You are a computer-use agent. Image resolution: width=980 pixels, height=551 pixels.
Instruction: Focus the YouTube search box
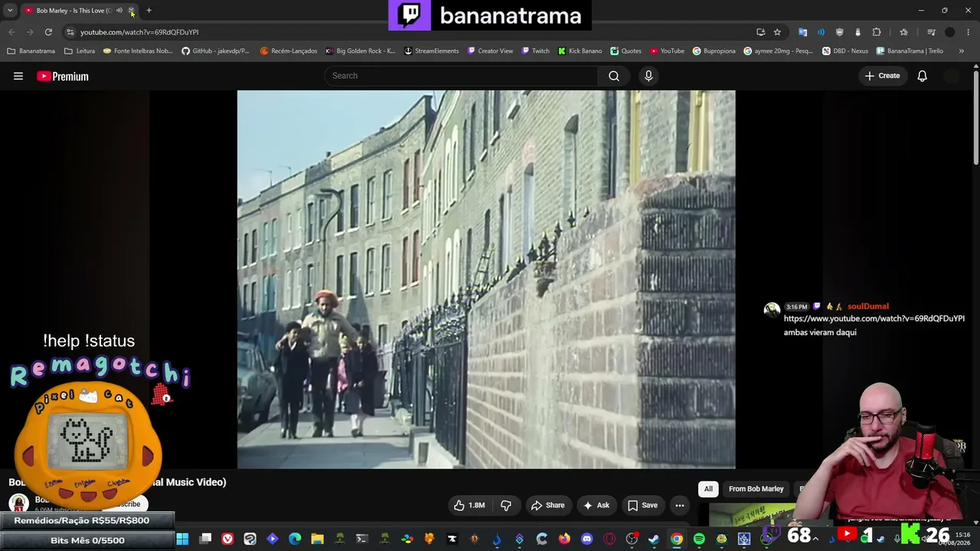tap(461, 76)
